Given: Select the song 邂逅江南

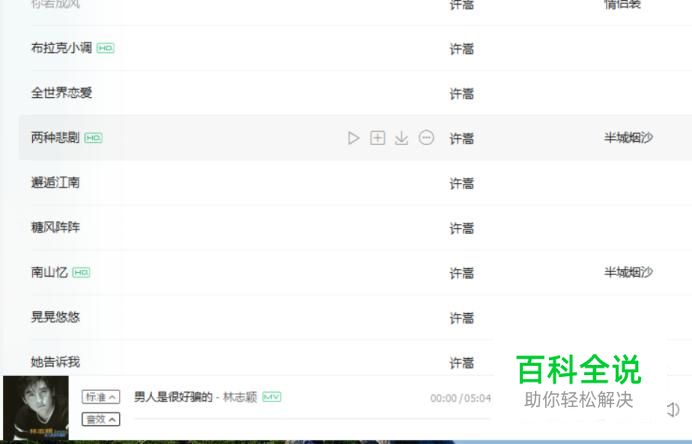Looking at the screenshot, I should tap(55, 183).
